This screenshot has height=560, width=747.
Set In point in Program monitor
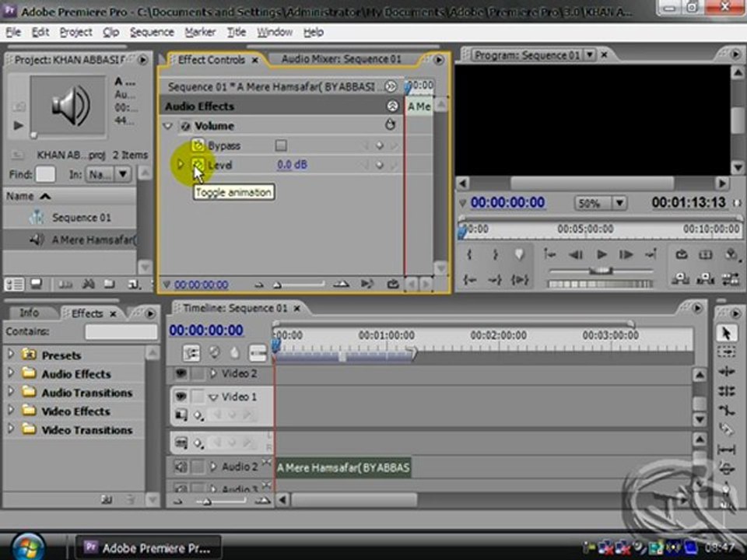coord(470,255)
